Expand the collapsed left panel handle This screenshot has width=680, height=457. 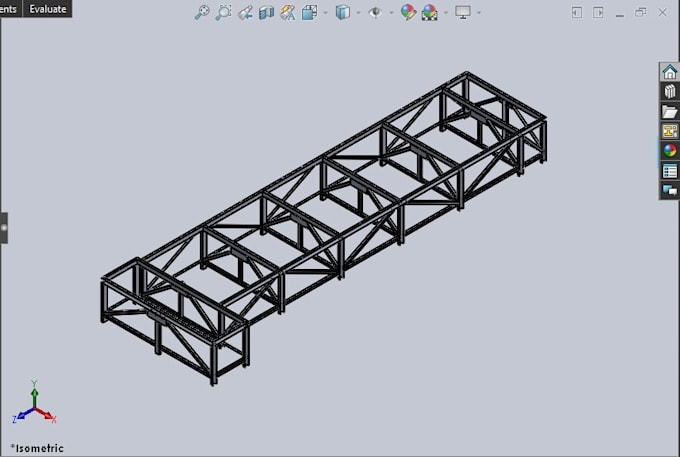(x=4, y=228)
